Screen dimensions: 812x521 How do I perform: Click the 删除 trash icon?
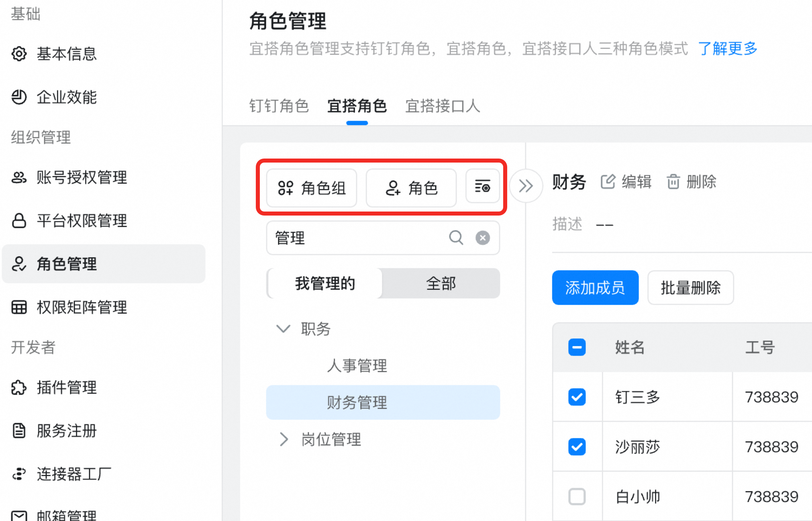(673, 182)
